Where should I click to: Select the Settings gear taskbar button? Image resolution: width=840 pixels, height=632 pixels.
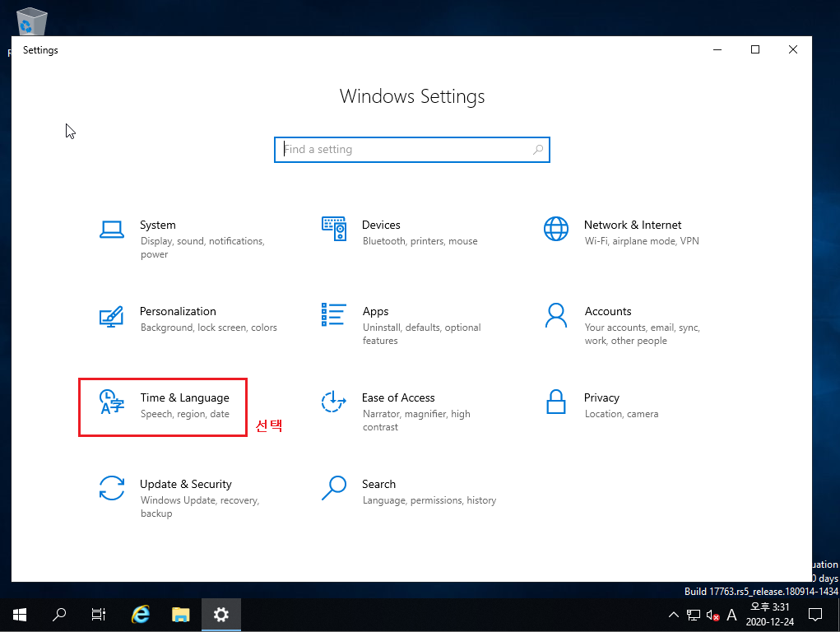[x=220, y=615]
